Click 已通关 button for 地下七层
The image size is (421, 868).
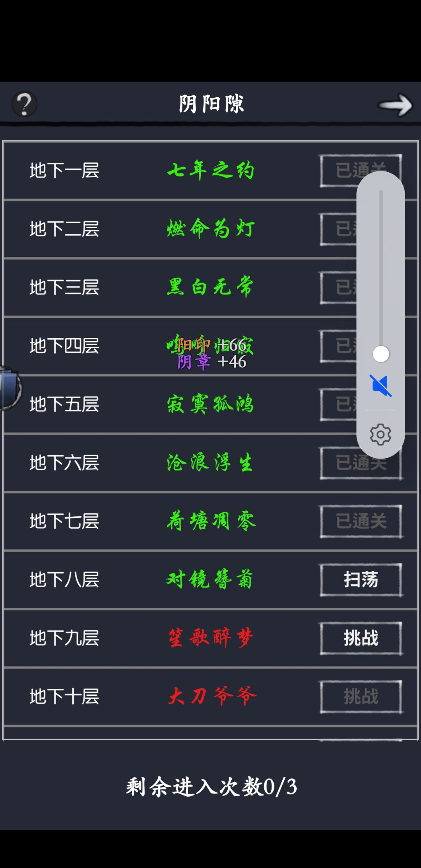[x=361, y=521]
